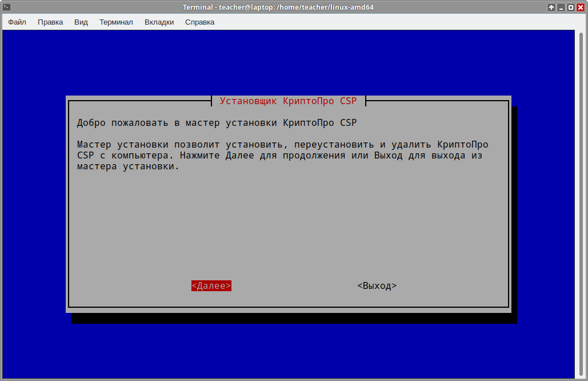Image resolution: width=588 pixels, height=381 pixels.
Task: Open the Файл menu
Action: 17,22
